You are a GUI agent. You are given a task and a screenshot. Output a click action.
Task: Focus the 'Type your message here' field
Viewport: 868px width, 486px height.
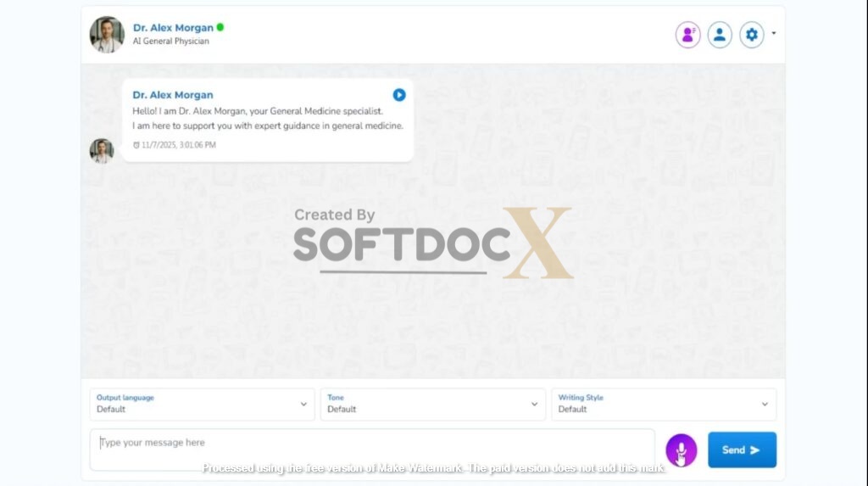(371, 450)
